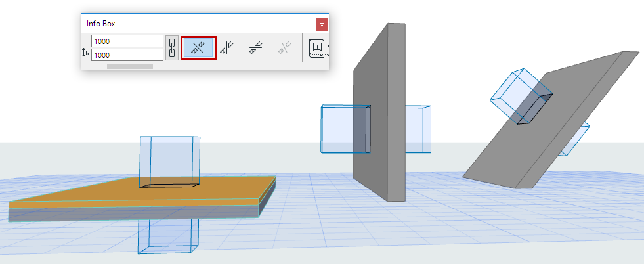Edit the lower 1000 dimension field
644x264 pixels.
click(127, 55)
